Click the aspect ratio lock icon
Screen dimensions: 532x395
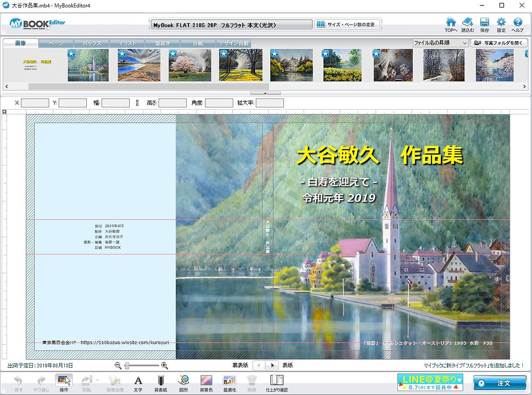[137, 103]
